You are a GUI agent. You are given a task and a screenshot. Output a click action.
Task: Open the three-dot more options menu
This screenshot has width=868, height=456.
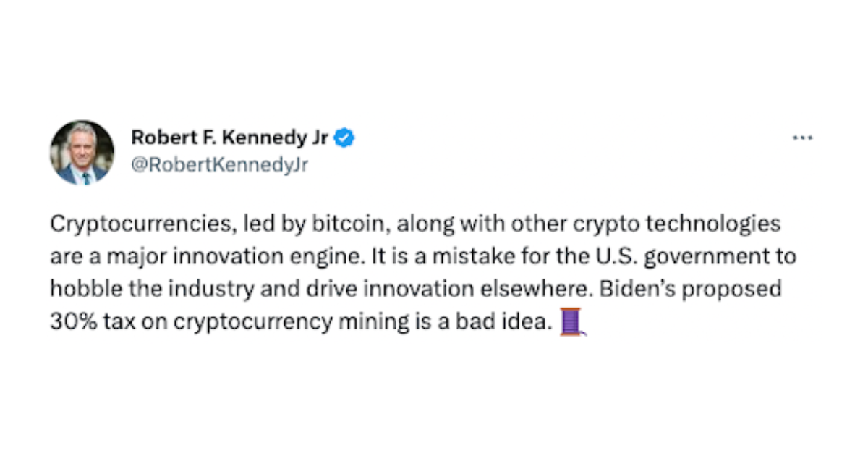point(803,138)
